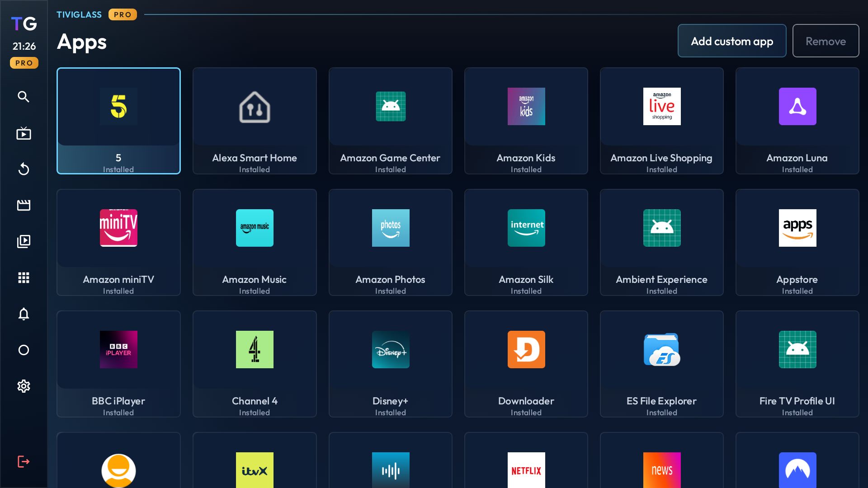Image resolution: width=868 pixels, height=488 pixels.
Task: Click the PRO badge under the clock
Action: coord(24,63)
